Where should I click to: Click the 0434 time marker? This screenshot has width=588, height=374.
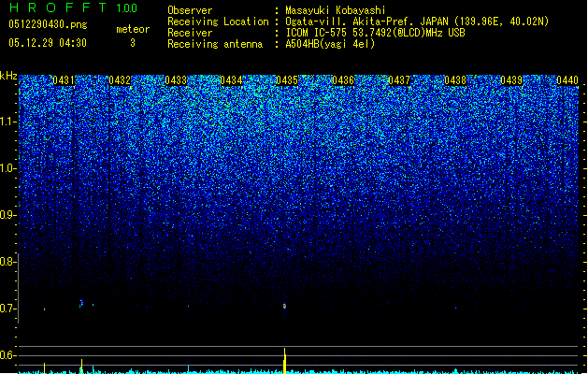pos(231,80)
